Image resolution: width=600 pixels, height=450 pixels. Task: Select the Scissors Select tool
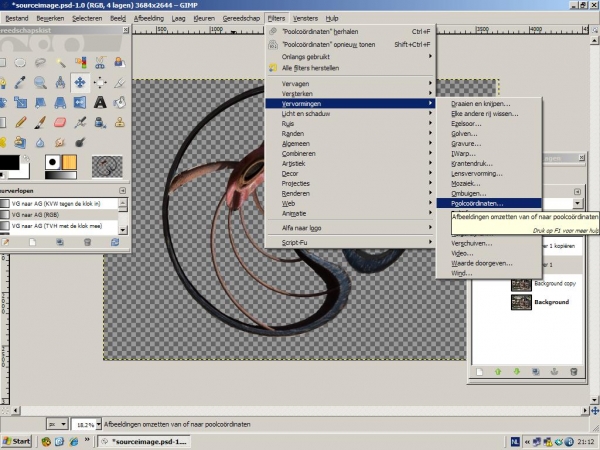100,62
